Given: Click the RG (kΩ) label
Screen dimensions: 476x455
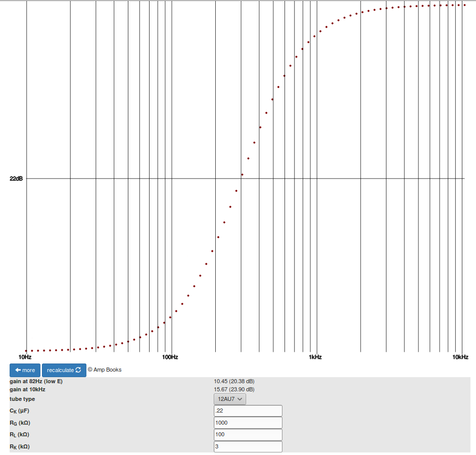Looking at the screenshot, I should tap(20, 423).
